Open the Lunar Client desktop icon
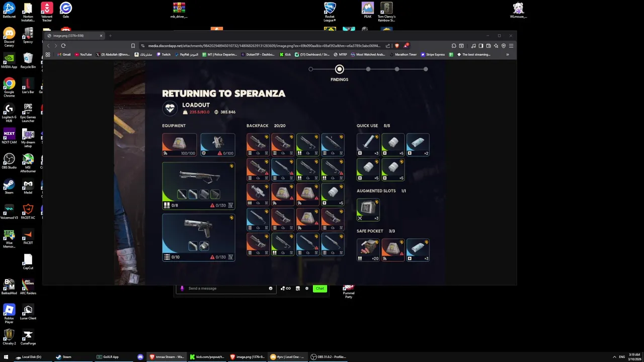 [x=28, y=312]
